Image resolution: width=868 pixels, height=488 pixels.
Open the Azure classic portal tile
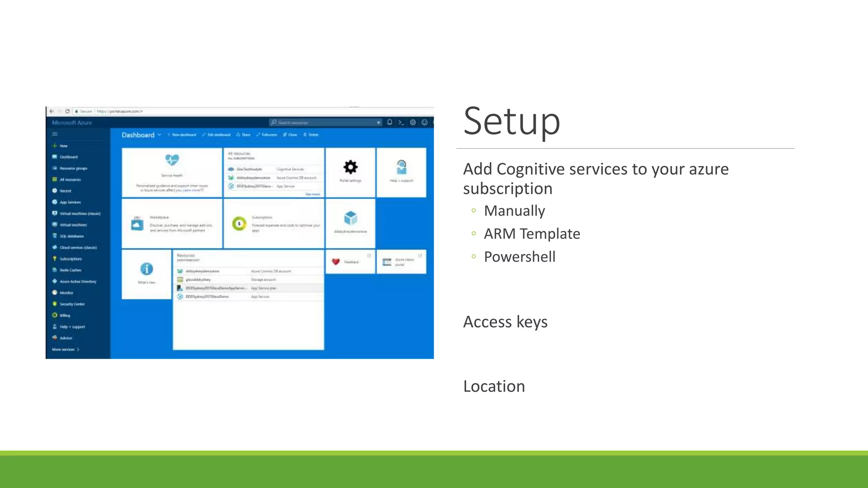[x=401, y=262]
